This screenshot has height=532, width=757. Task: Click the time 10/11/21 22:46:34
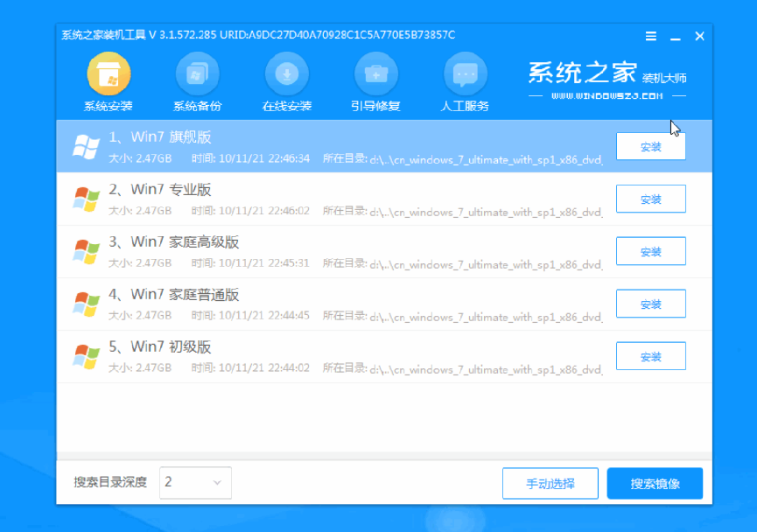264,159
